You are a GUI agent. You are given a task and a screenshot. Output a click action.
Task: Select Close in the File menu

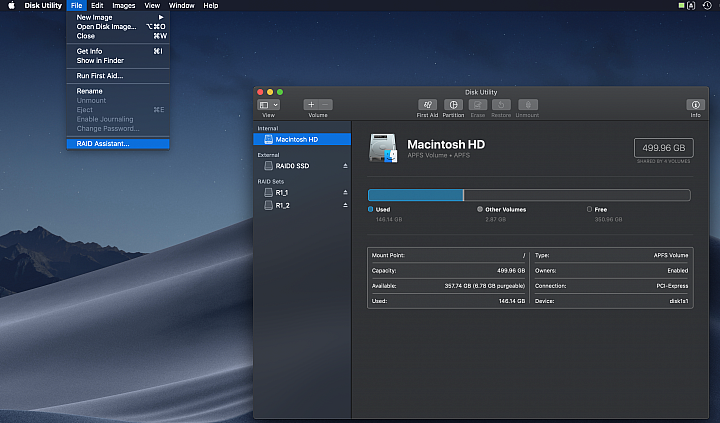(118, 36)
